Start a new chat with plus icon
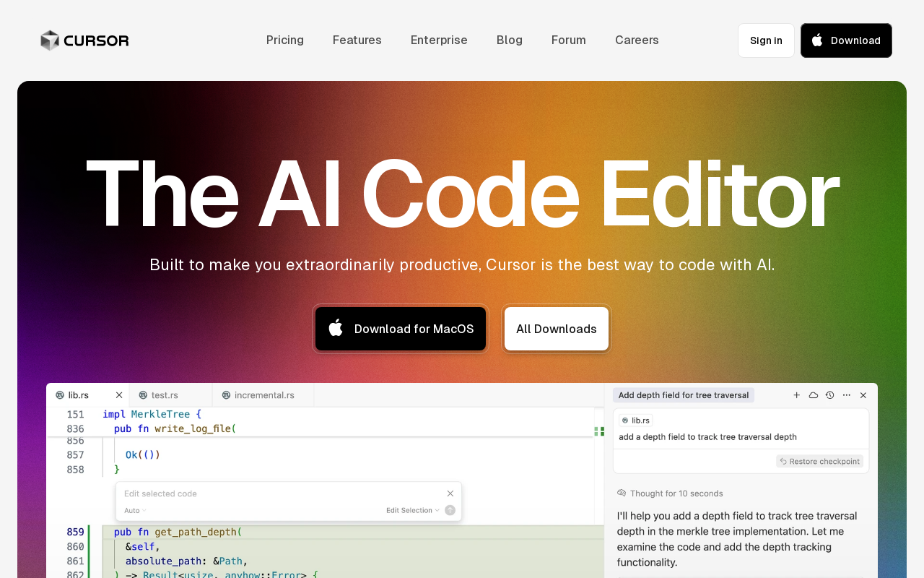Screen dimensions: 924x578 coord(797,395)
